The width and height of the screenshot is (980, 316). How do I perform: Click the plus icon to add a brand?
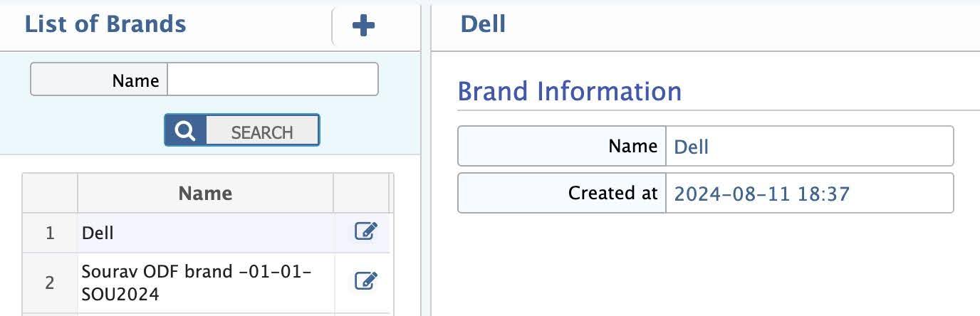pyautogui.click(x=363, y=26)
